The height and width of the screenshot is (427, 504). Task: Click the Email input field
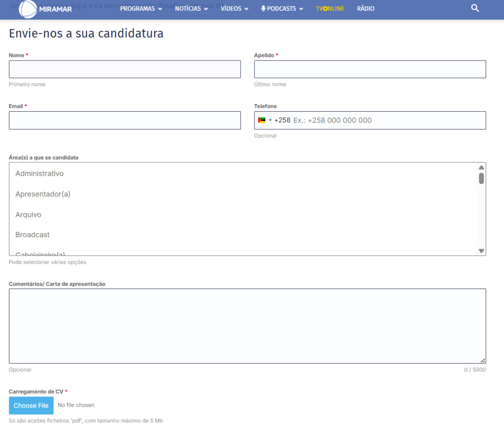(125, 120)
